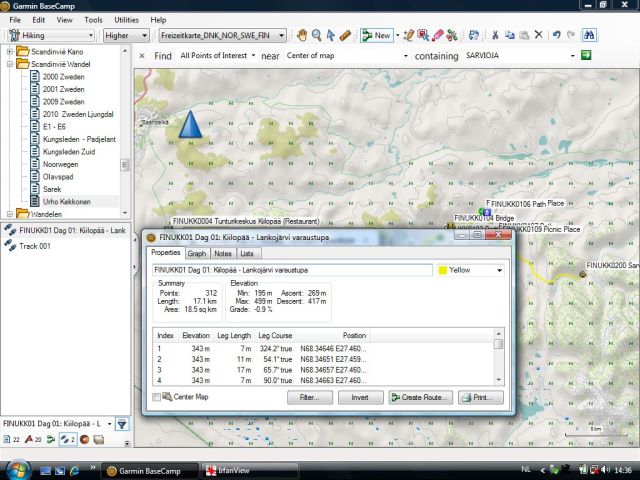Click the yellow color swatch

(442, 270)
